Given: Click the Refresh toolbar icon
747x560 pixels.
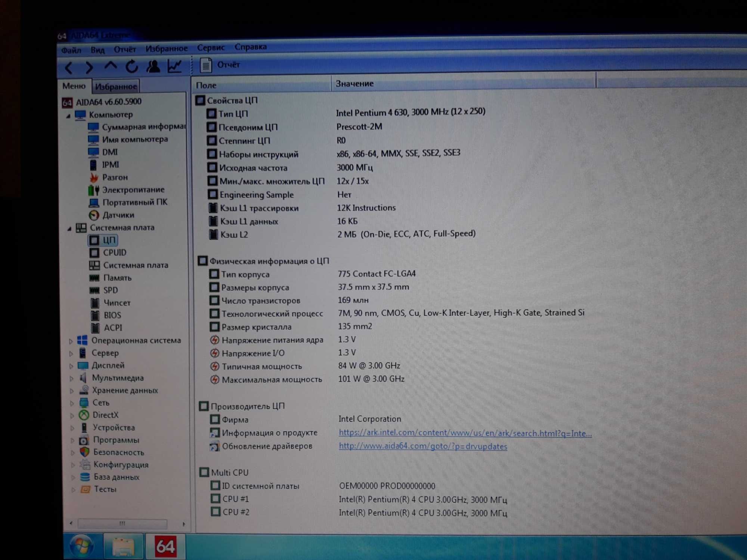Looking at the screenshot, I should tap(132, 66).
